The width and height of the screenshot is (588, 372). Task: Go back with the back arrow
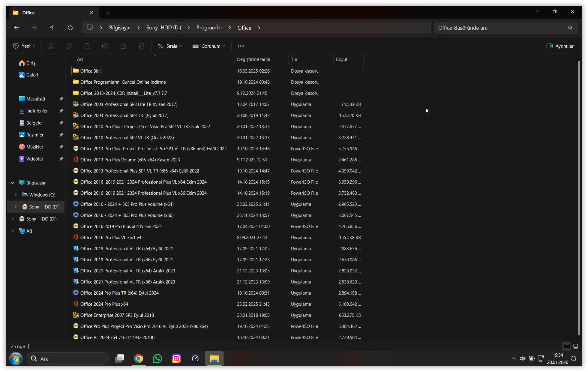(x=16, y=28)
